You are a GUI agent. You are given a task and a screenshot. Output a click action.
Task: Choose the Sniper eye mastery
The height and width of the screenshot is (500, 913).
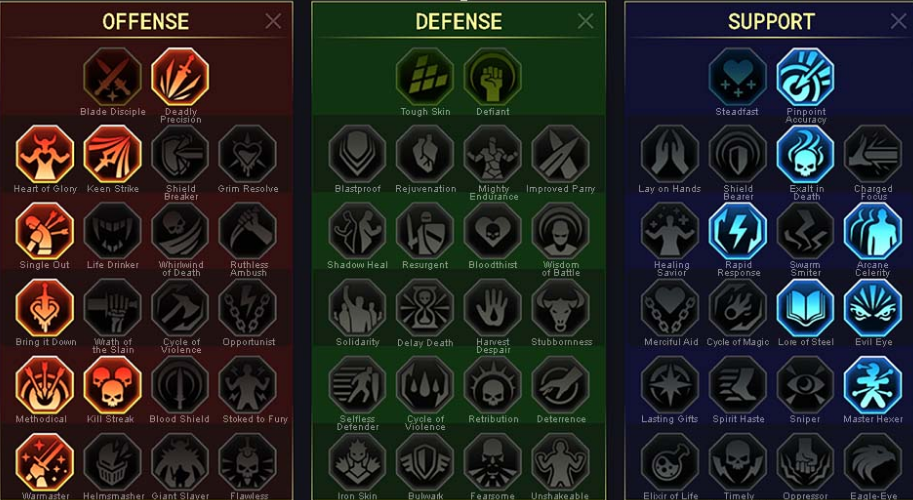coord(805,385)
